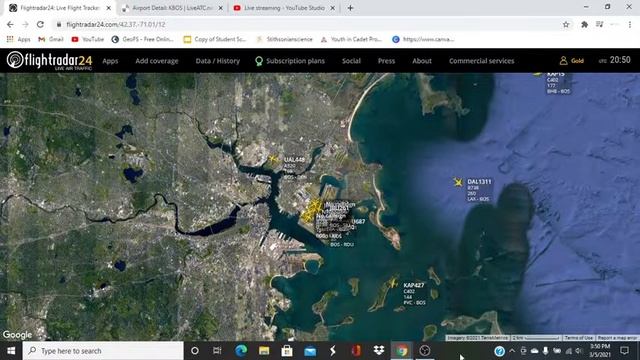The image size is (640, 360).
Task: Launch Microsoft Edge from taskbar
Action: coord(241,351)
